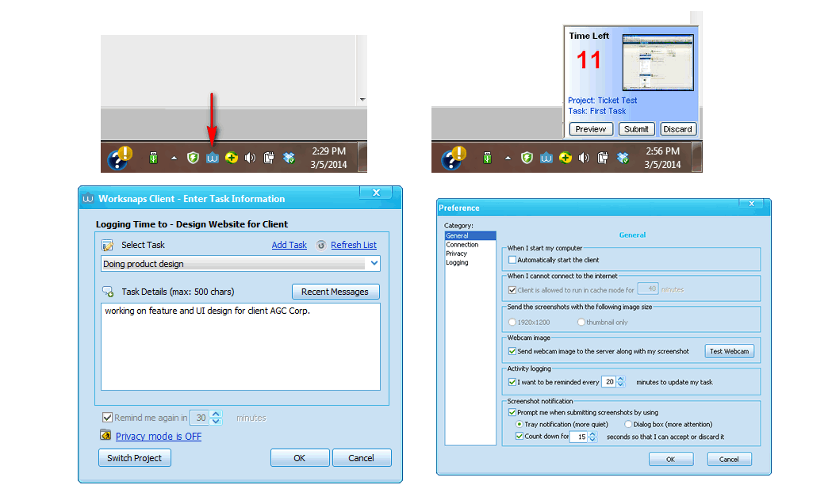Click the screenshot thumbnail in the Time Left popup

coord(658,62)
